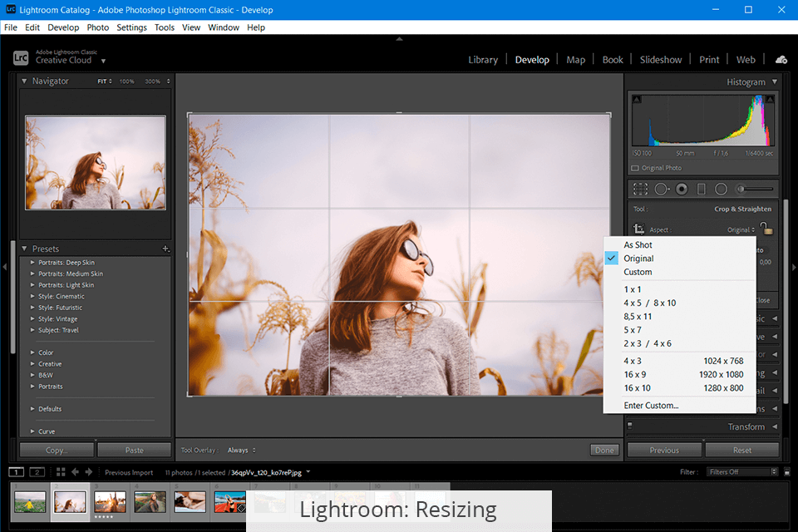Expand the Portraits: Deep Skin preset group
The height and width of the screenshot is (532, 798).
coord(33,263)
